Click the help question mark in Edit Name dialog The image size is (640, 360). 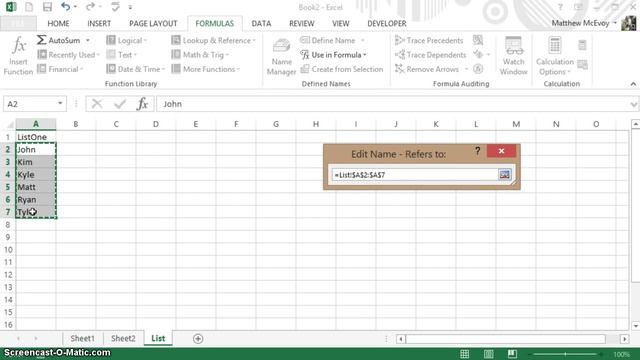click(x=477, y=151)
